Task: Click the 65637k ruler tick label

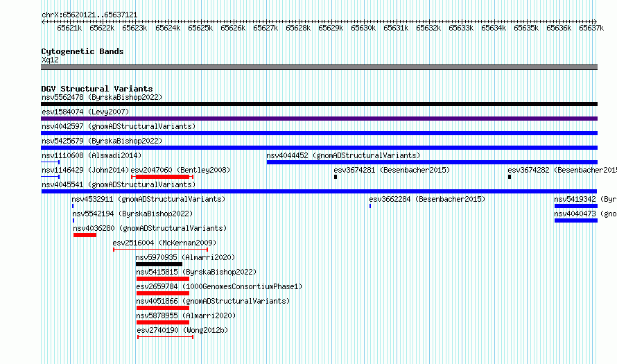Action: pos(591,28)
